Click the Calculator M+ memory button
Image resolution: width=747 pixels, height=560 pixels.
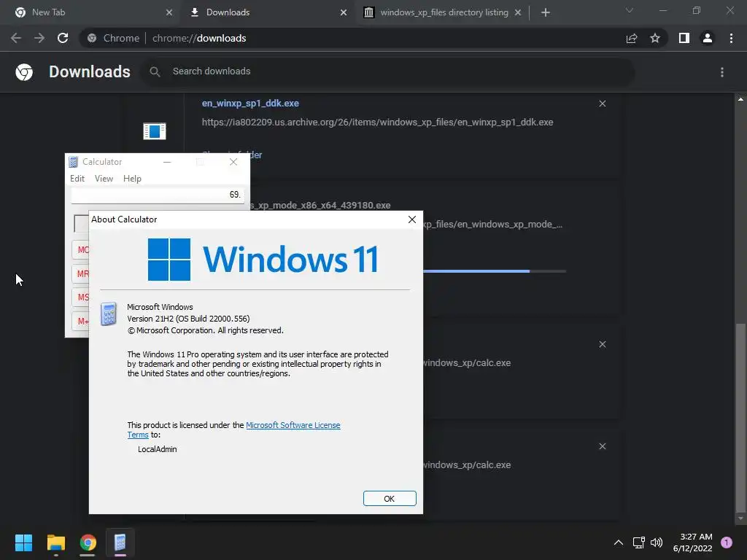pos(81,321)
